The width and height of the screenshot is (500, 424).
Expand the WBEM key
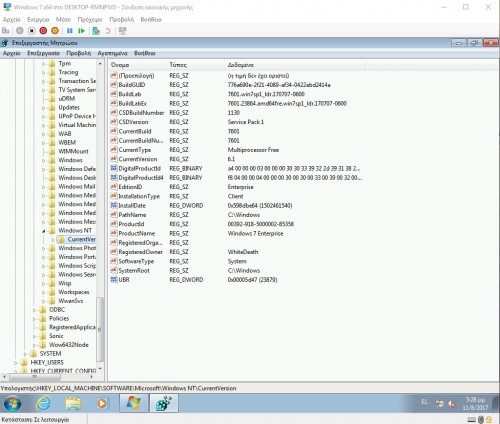[x=44, y=143]
